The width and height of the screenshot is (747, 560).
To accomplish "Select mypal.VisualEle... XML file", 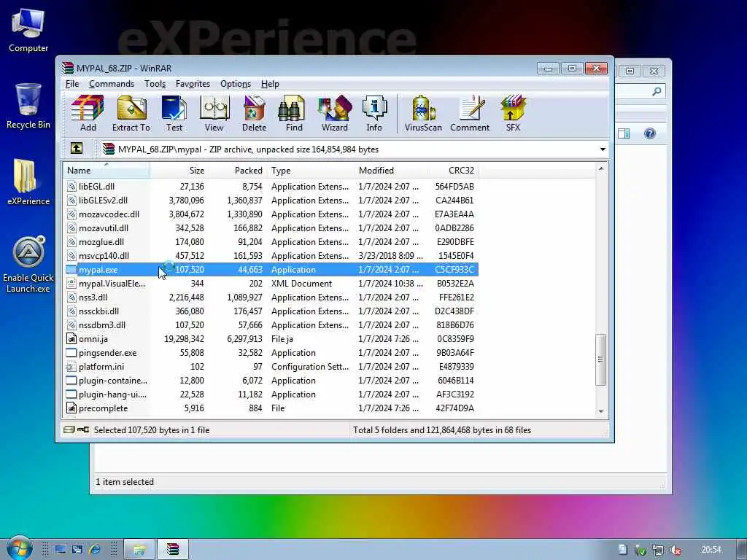I will [271, 284].
